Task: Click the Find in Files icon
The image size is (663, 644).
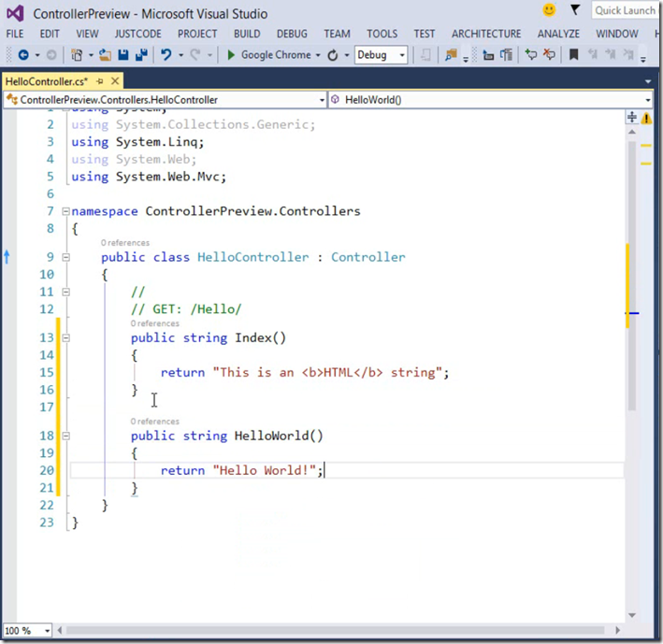Action: pos(451,55)
